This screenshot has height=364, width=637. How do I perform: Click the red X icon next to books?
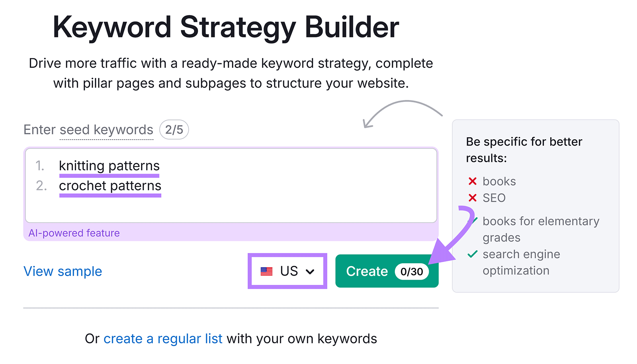pos(473,181)
